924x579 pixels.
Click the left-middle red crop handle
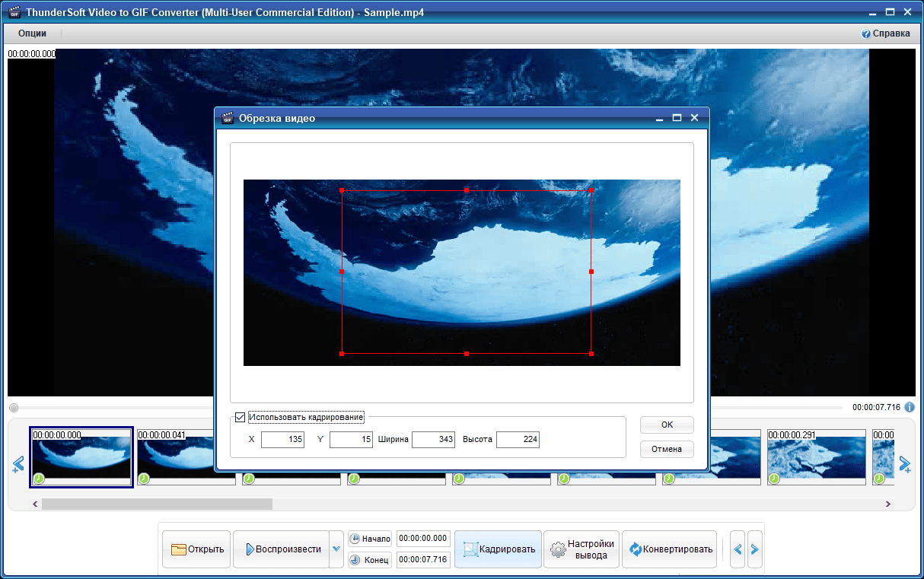tap(342, 272)
